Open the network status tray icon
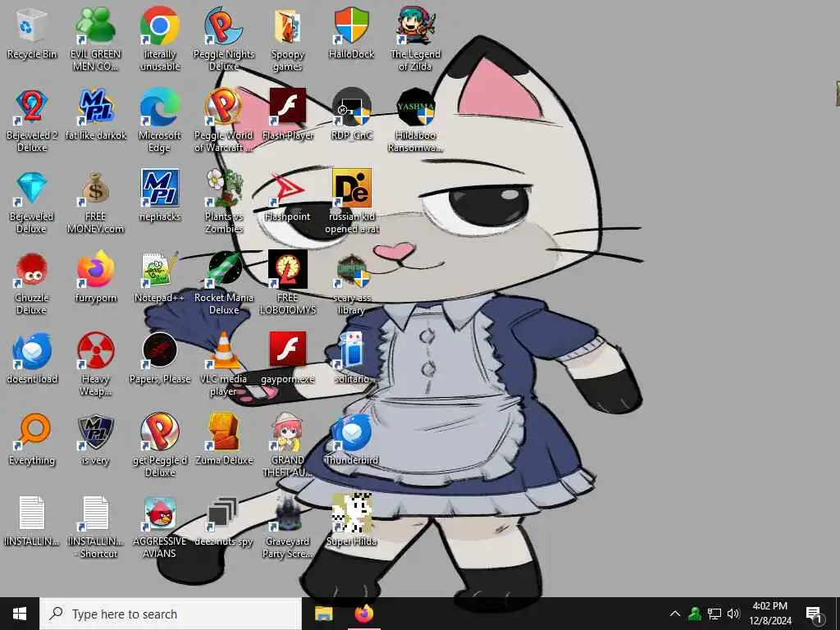The width and height of the screenshot is (840, 630). (714, 614)
